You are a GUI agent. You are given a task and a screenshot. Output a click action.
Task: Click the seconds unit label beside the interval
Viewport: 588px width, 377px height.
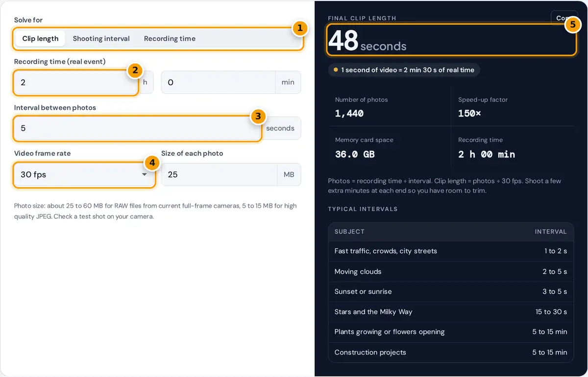pyautogui.click(x=280, y=128)
